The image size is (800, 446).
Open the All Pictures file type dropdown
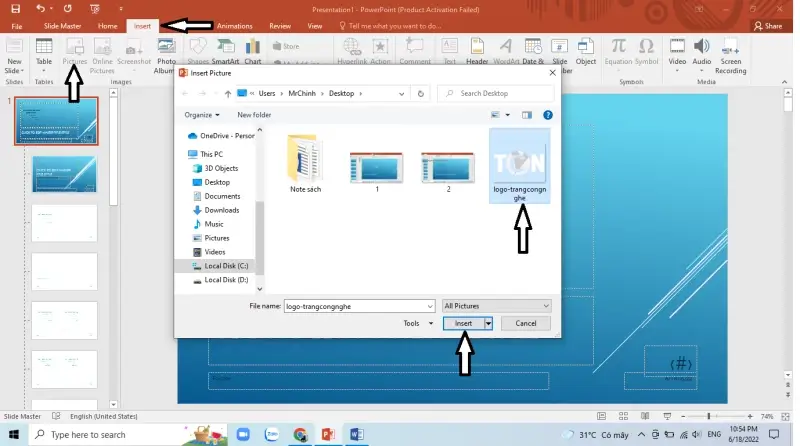point(497,305)
